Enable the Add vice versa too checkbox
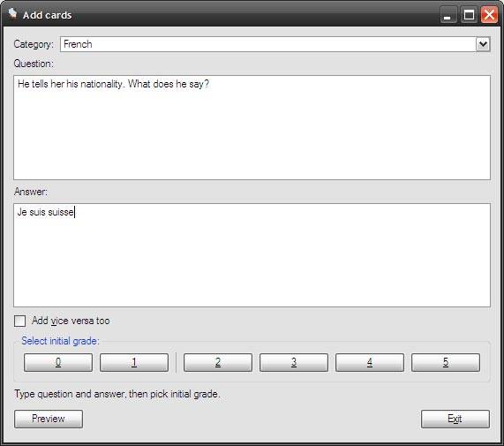The height and width of the screenshot is (446, 504). (20, 321)
